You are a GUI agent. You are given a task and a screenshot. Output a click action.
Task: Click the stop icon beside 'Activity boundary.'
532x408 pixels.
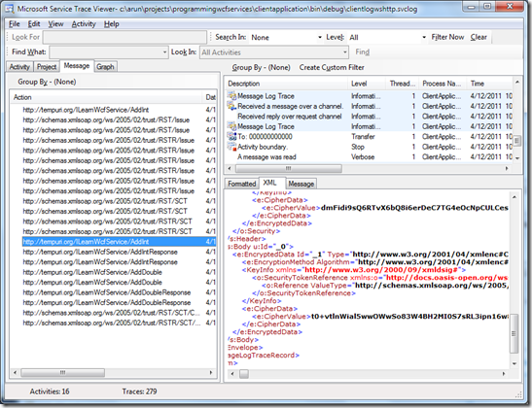(232, 147)
